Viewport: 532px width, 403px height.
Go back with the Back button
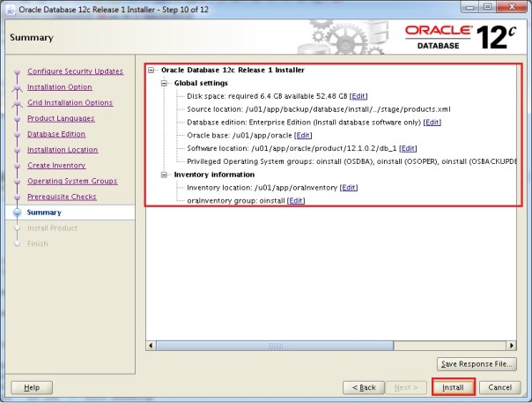pyautogui.click(x=364, y=387)
